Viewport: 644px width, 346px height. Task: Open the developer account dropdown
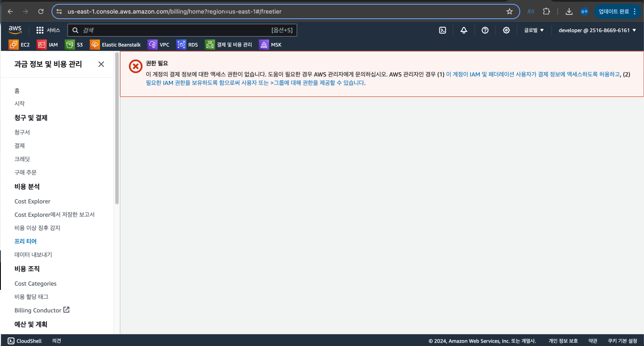click(597, 30)
